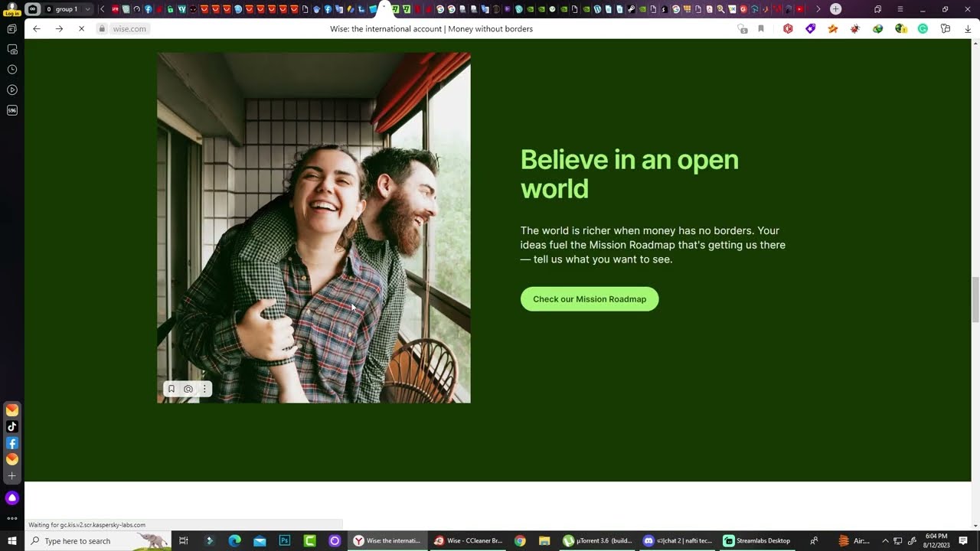The height and width of the screenshot is (551, 980).
Task: Open the Windows Start menu
Action: point(12,541)
